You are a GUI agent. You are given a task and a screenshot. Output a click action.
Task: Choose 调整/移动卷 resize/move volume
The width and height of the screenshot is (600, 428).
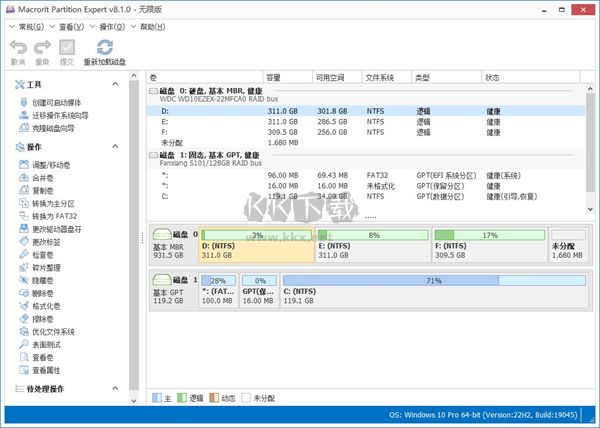pos(45,165)
